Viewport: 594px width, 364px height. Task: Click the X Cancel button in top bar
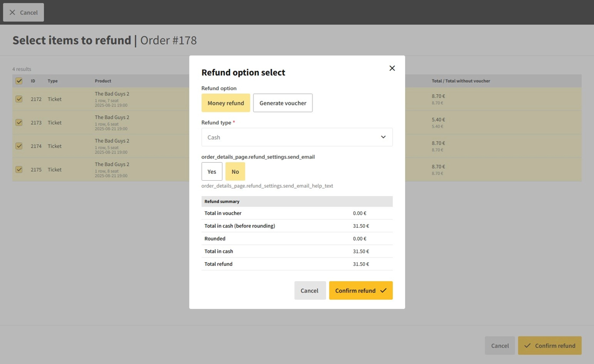point(23,12)
